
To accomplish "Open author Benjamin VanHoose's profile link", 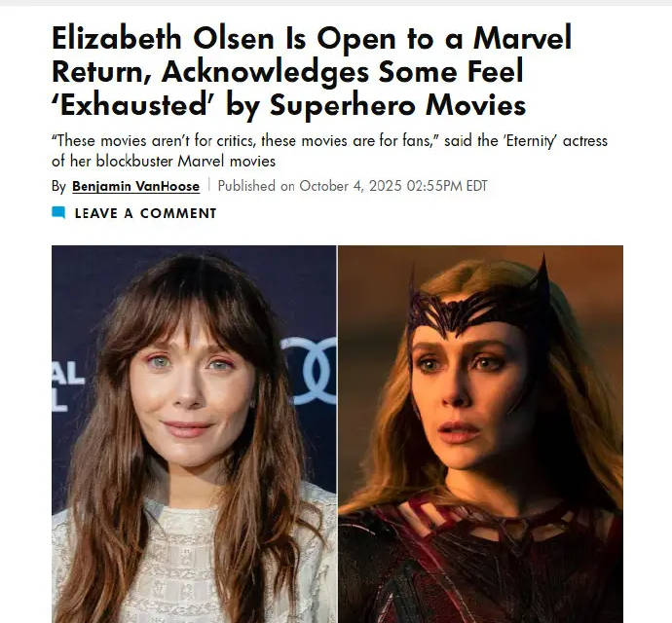I will pos(135,186).
